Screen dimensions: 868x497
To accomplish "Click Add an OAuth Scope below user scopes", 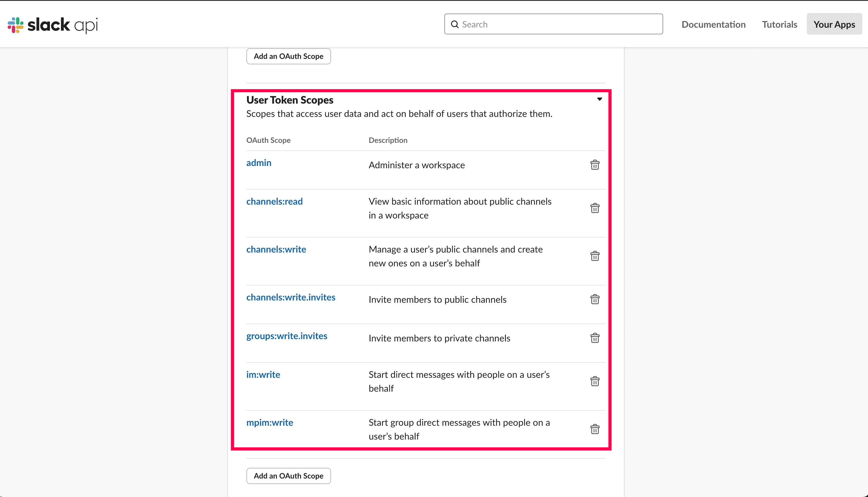I will 288,475.
